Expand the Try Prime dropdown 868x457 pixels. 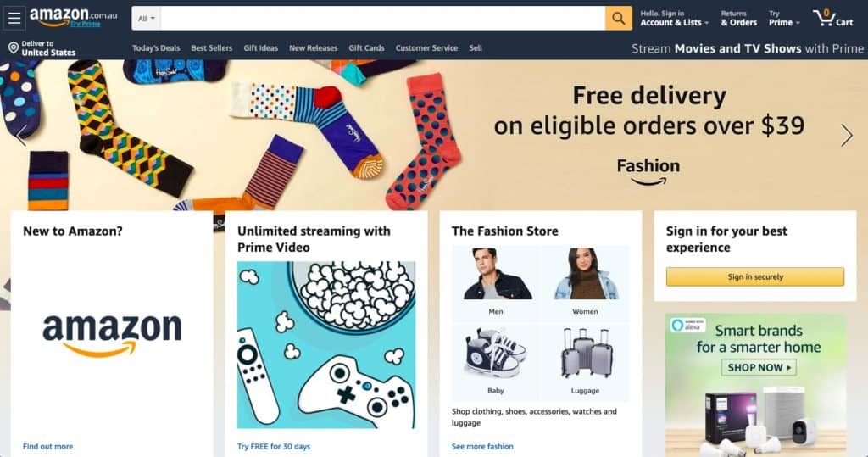pyautogui.click(x=784, y=19)
